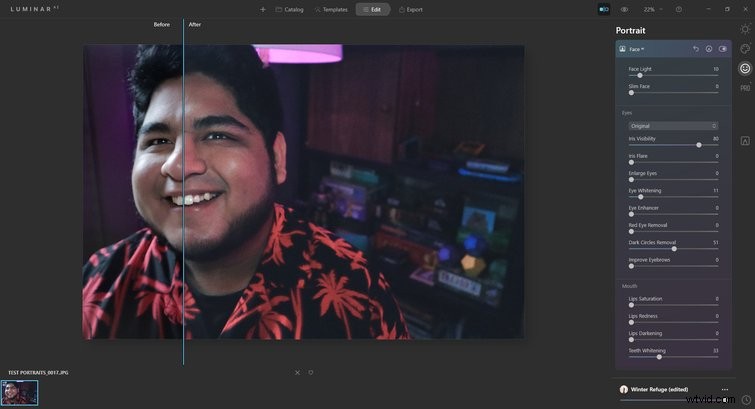Open the Eyes Original dropdown
The image size is (755, 409).
673,126
